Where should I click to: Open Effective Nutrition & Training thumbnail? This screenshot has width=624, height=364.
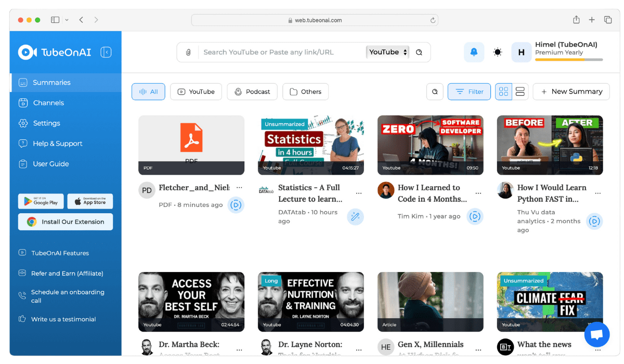coord(311,302)
